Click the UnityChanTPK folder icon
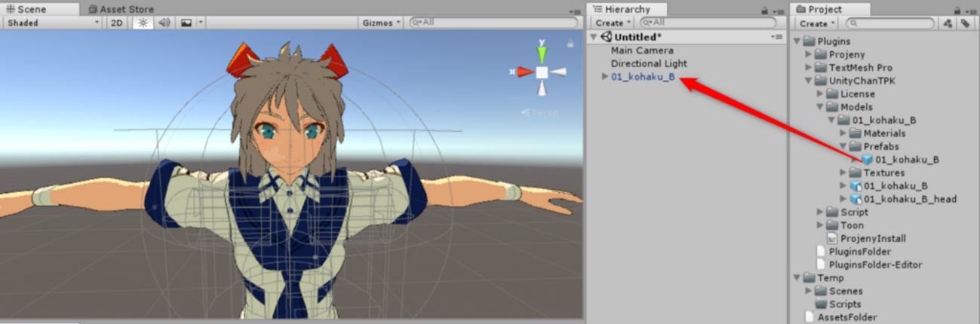The height and width of the screenshot is (324, 980). 821,81
